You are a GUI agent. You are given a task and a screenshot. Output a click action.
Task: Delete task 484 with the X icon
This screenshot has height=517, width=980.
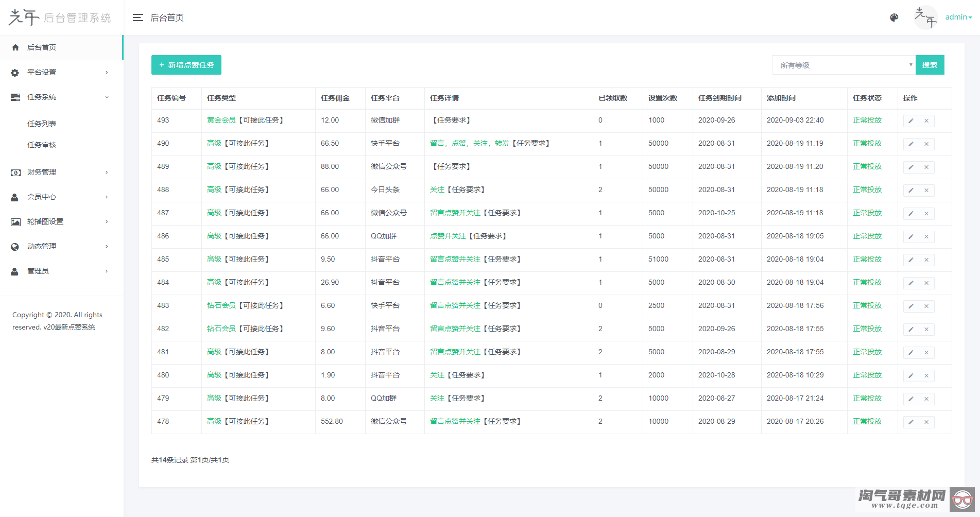926,283
